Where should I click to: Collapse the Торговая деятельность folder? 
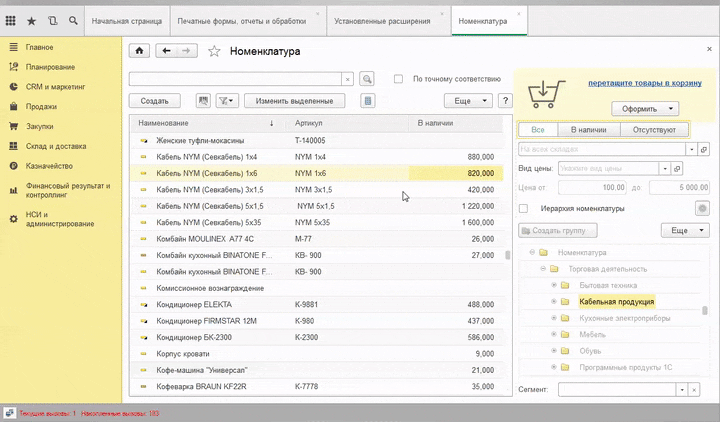(543, 269)
